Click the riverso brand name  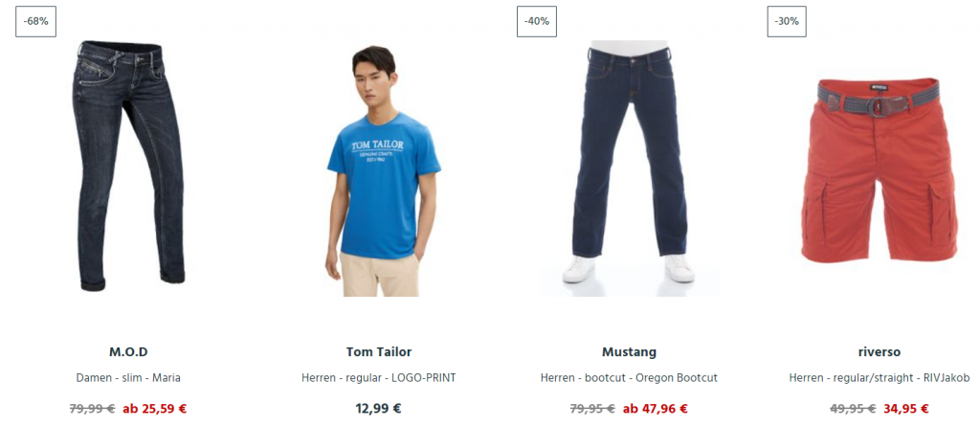tap(880, 352)
